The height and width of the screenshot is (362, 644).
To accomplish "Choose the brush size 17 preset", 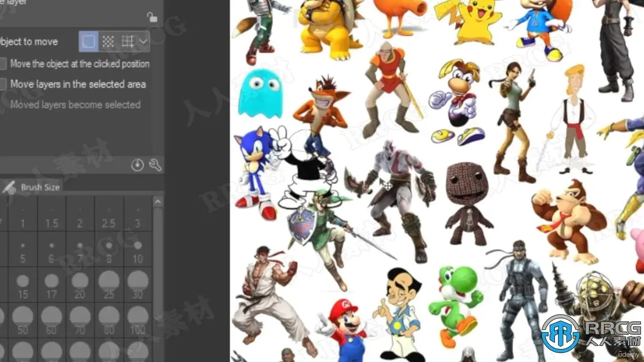I will click(52, 285).
